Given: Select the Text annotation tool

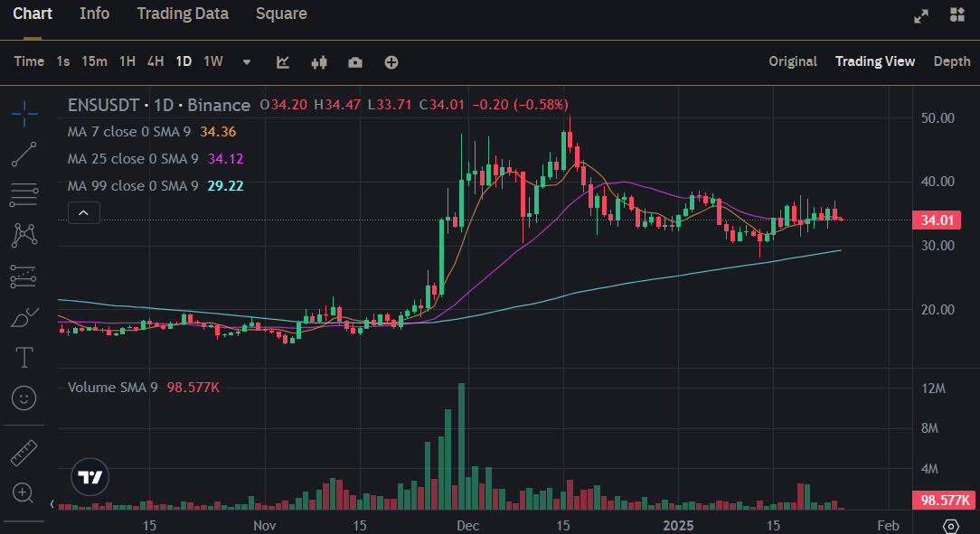Looking at the screenshot, I should (24, 357).
